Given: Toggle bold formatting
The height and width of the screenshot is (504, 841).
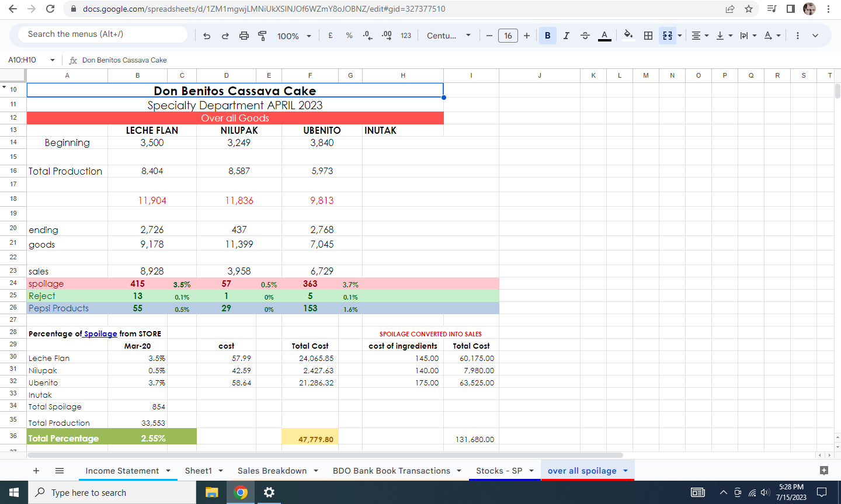Looking at the screenshot, I should [x=548, y=36].
